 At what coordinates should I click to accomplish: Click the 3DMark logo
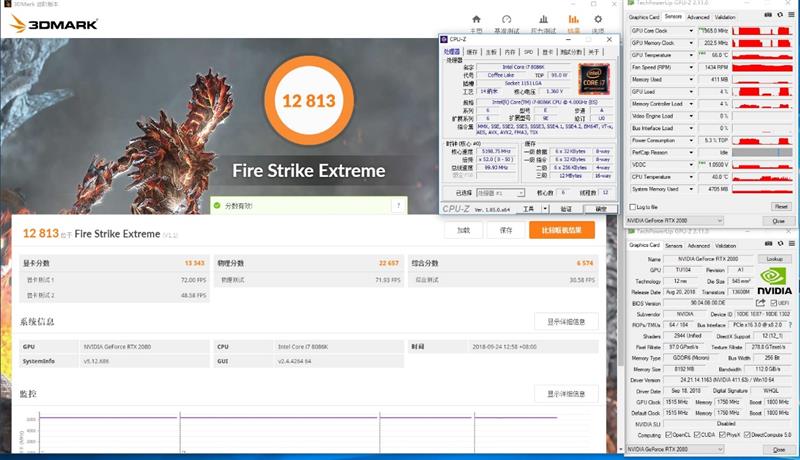pos(54,23)
